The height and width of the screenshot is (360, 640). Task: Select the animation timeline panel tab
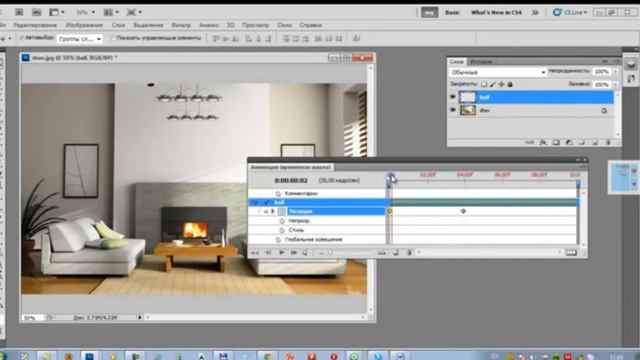tap(291, 167)
